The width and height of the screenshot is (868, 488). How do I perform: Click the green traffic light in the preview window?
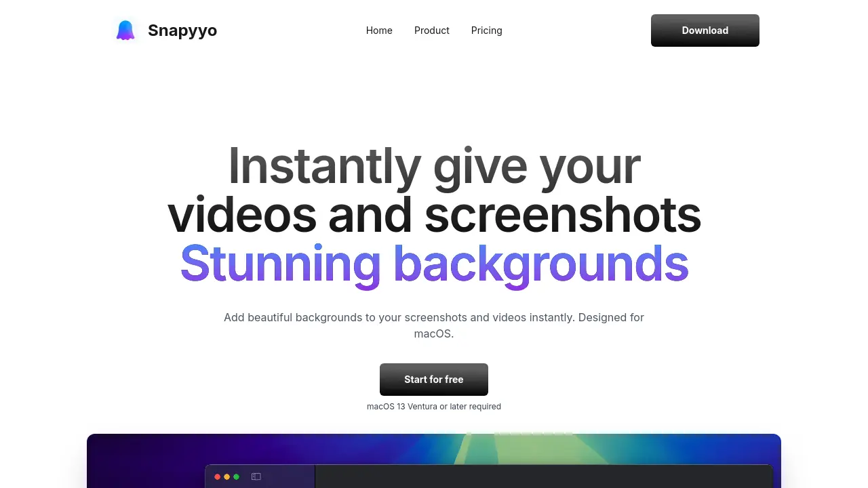[x=236, y=476]
